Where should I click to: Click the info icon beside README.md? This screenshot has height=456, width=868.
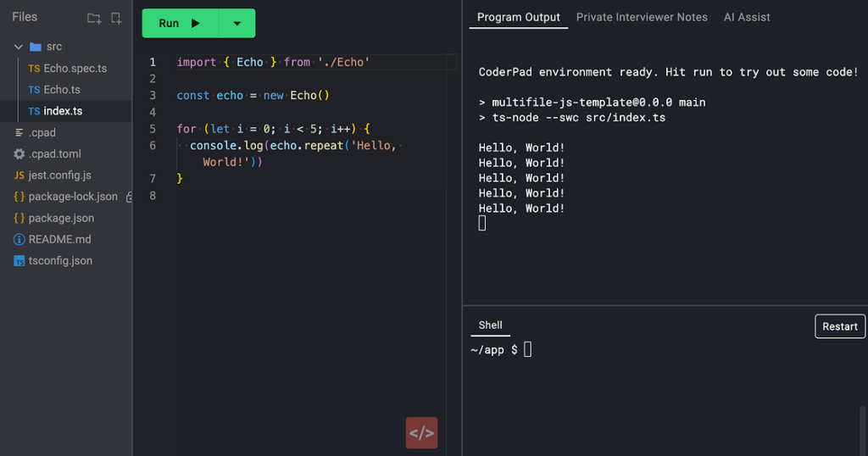[x=19, y=240]
